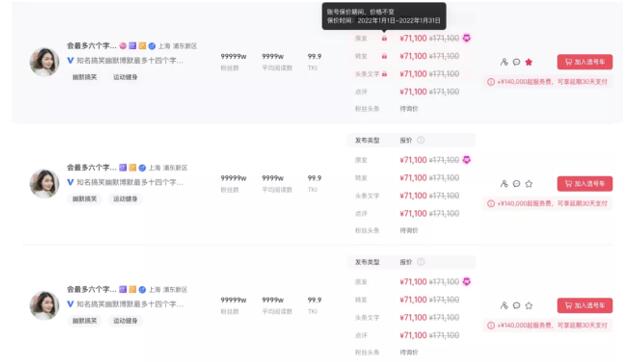Click person icon in second row
The image size is (625, 362).
(504, 184)
